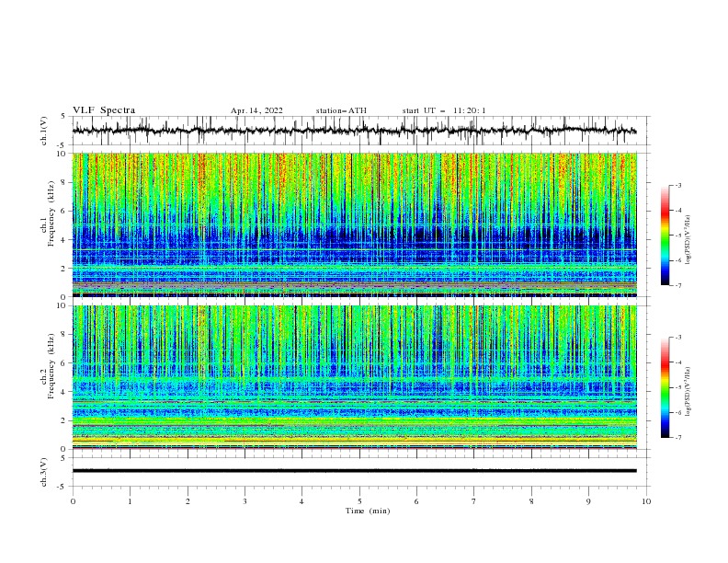Click inside the ch.2 spectrogram panel
The image size is (728, 563).
click(x=354, y=377)
